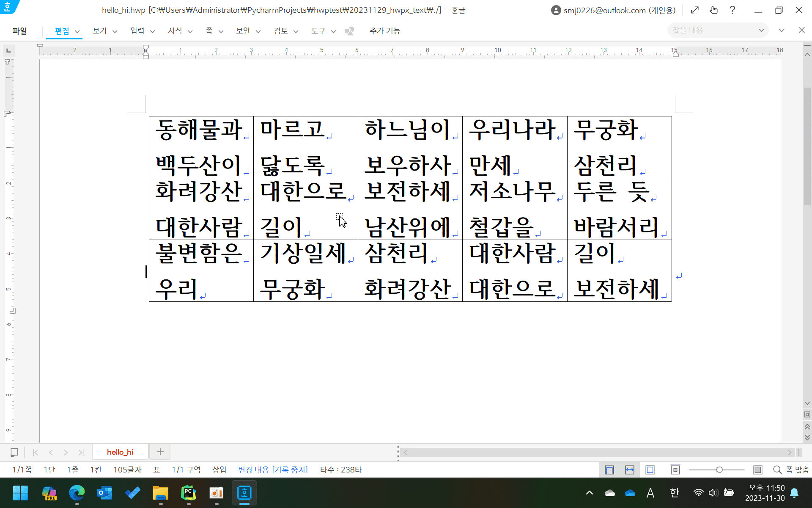Toggle 변경 내용 [기록 중지] tracking
812x508 pixels.
coord(273,470)
